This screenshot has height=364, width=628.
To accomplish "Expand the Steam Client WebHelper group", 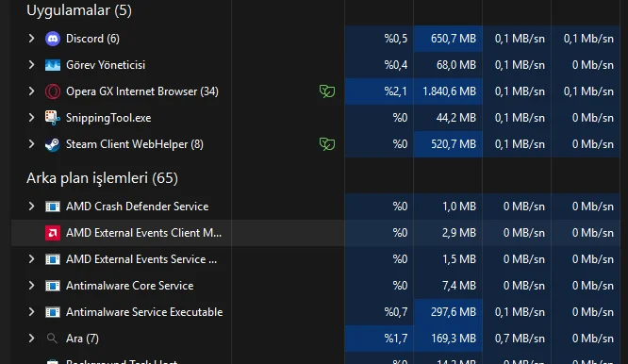I will 31,144.
